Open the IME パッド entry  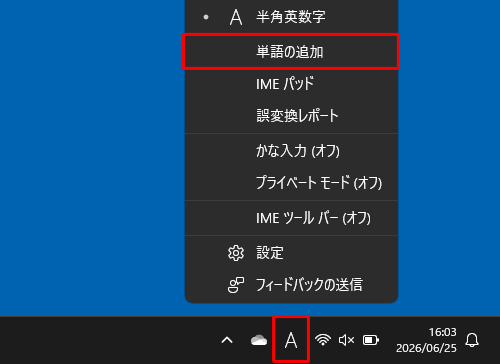tap(291, 84)
